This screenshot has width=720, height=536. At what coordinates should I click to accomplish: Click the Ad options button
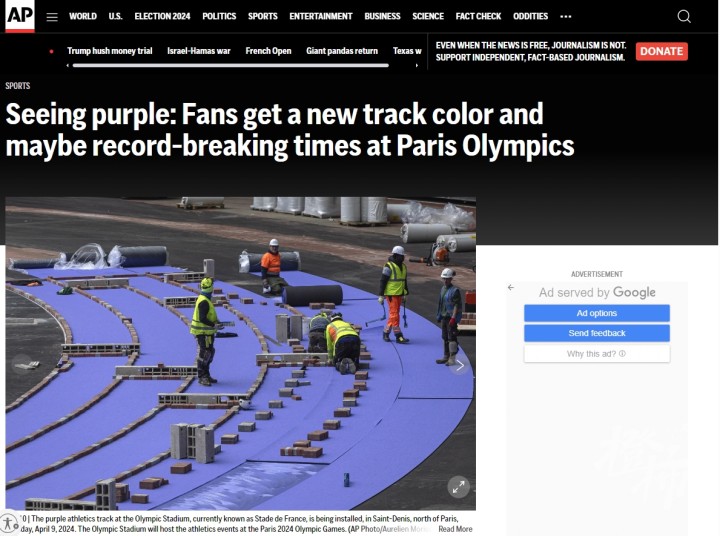(596, 313)
